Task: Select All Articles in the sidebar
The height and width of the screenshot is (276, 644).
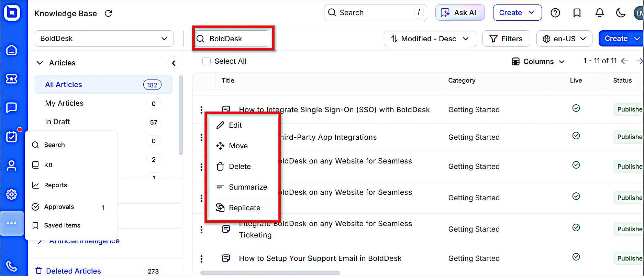Action: (x=103, y=85)
